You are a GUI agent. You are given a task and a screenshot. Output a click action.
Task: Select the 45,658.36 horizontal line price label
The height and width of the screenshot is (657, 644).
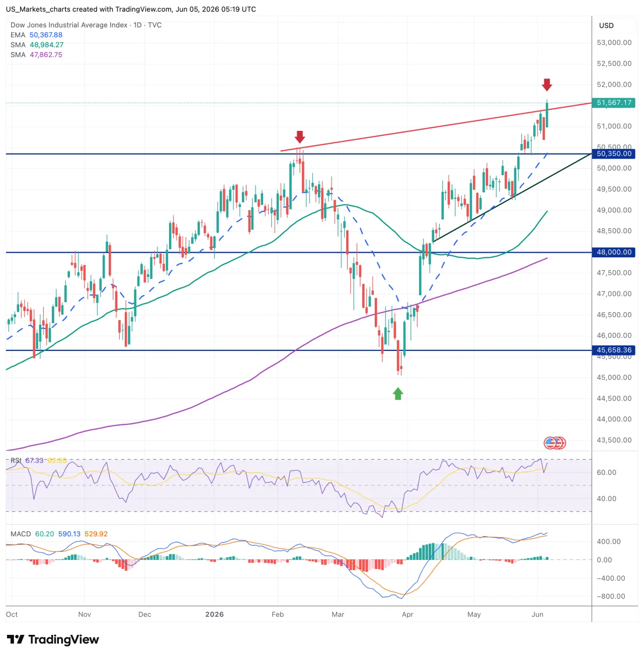tap(614, 350)
